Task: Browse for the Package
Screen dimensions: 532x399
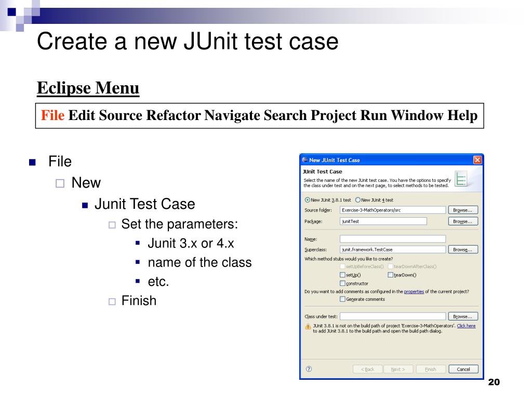Action: (463, 221)
